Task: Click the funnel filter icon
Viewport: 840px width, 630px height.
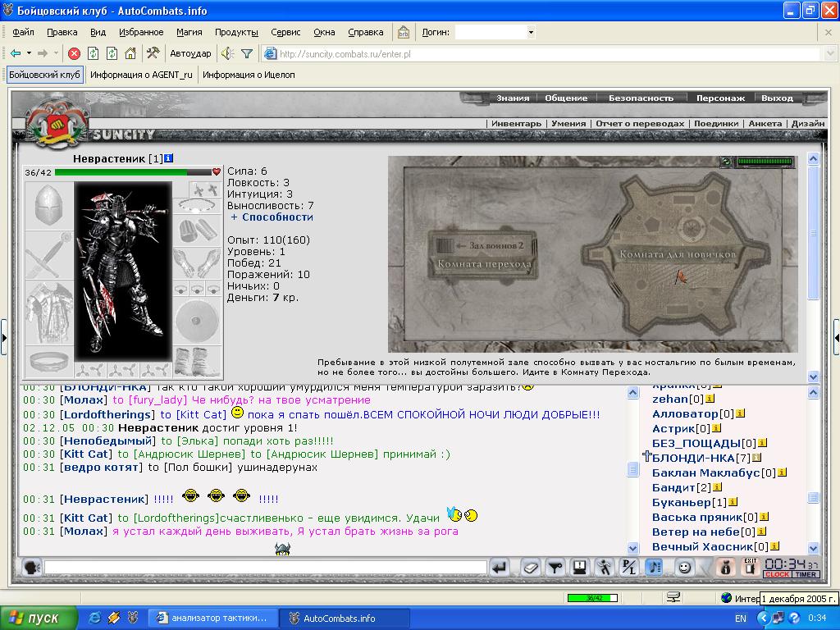Action: [246, 53]
